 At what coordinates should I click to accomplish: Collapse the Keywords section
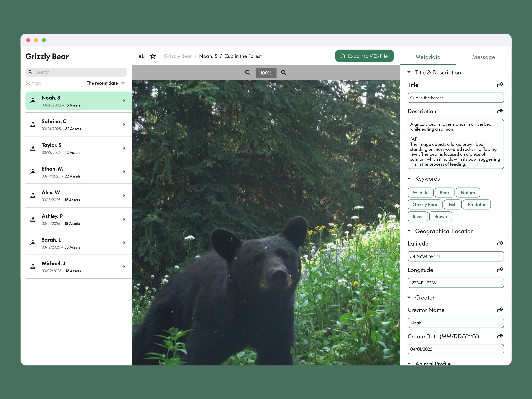point(409,178)
